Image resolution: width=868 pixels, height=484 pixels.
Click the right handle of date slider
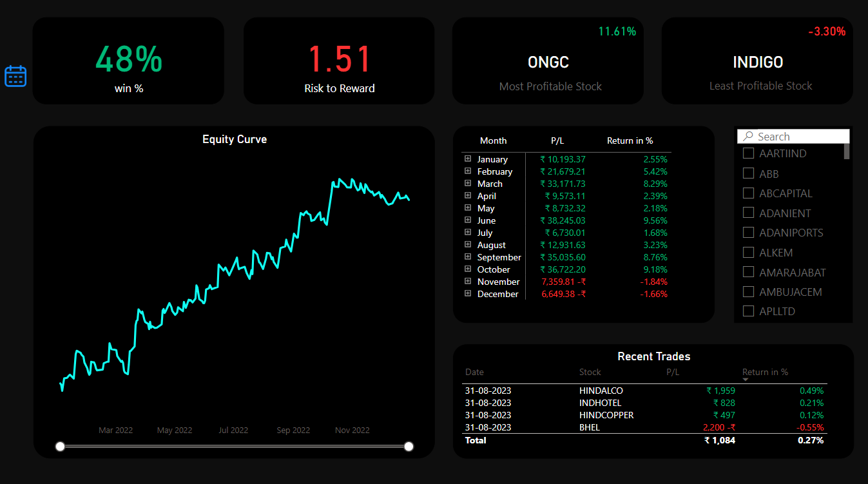tap(409, 446)
